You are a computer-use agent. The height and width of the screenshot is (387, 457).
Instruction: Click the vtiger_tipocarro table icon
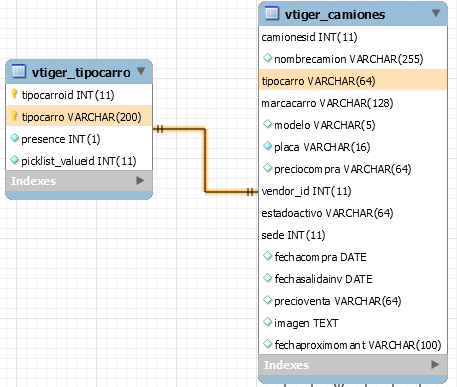[19, 71]
